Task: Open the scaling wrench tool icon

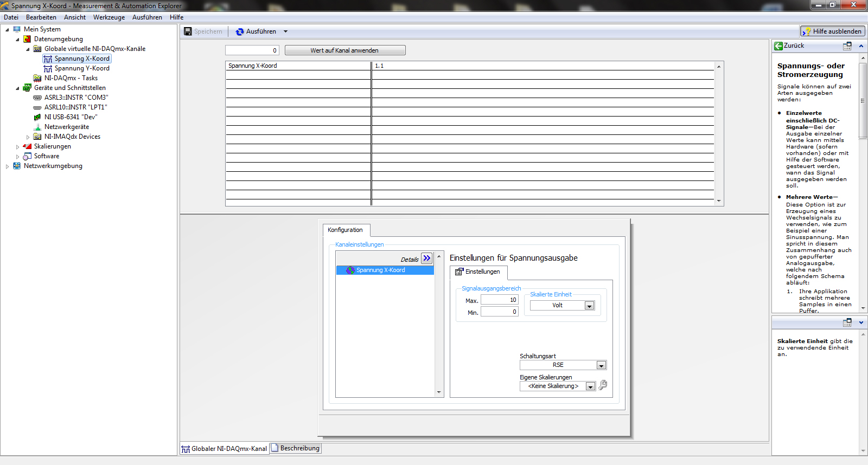Action: click(x=602, y=385)
